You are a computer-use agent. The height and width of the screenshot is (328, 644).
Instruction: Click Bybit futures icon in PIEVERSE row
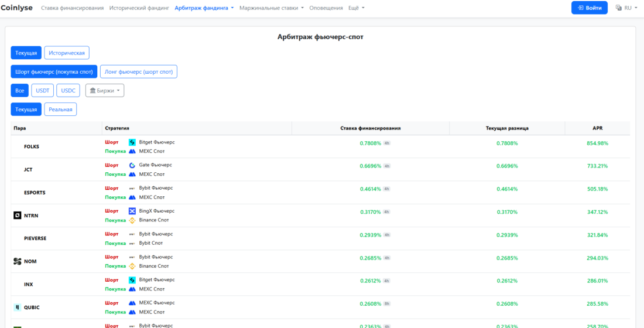click(x=132, y=234)
